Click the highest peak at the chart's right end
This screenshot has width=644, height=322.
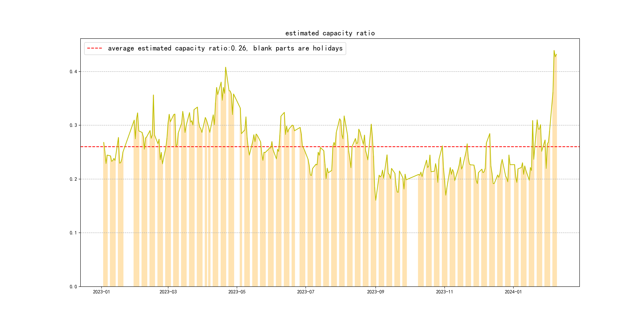[554, 51]
